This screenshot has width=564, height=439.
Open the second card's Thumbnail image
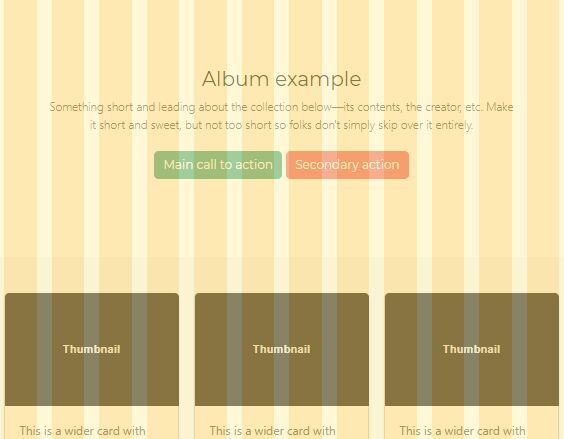282,349
